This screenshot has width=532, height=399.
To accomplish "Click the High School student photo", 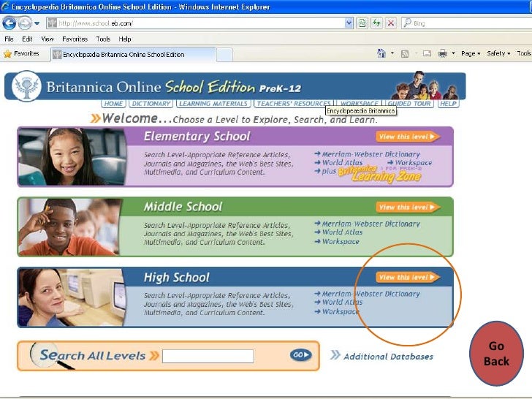I will pos(72,297).
